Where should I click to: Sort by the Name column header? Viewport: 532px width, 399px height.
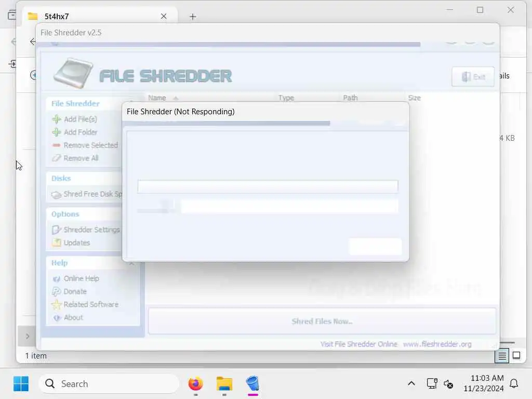(157, 98)
